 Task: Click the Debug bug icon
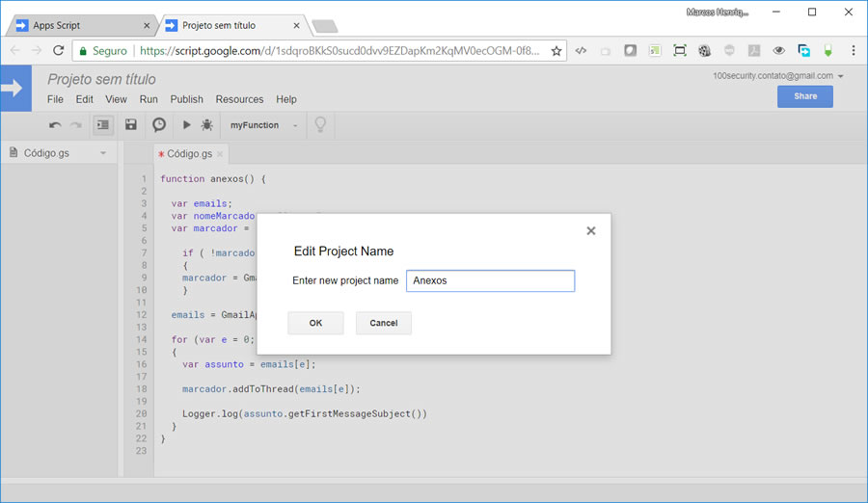207,125
